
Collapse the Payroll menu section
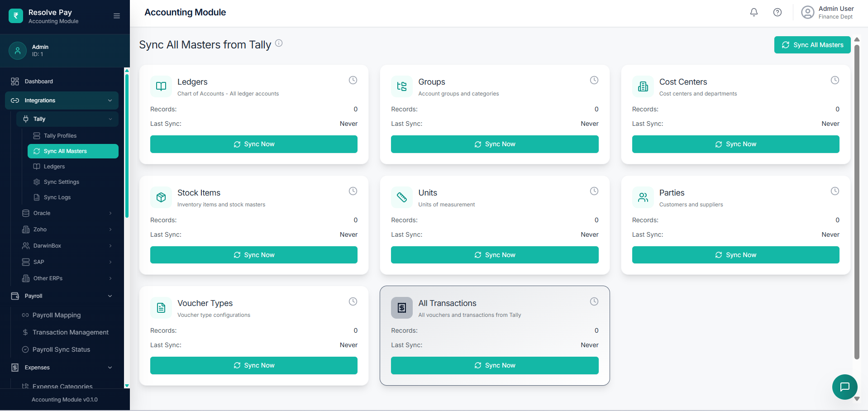click(x=62, y=296)
